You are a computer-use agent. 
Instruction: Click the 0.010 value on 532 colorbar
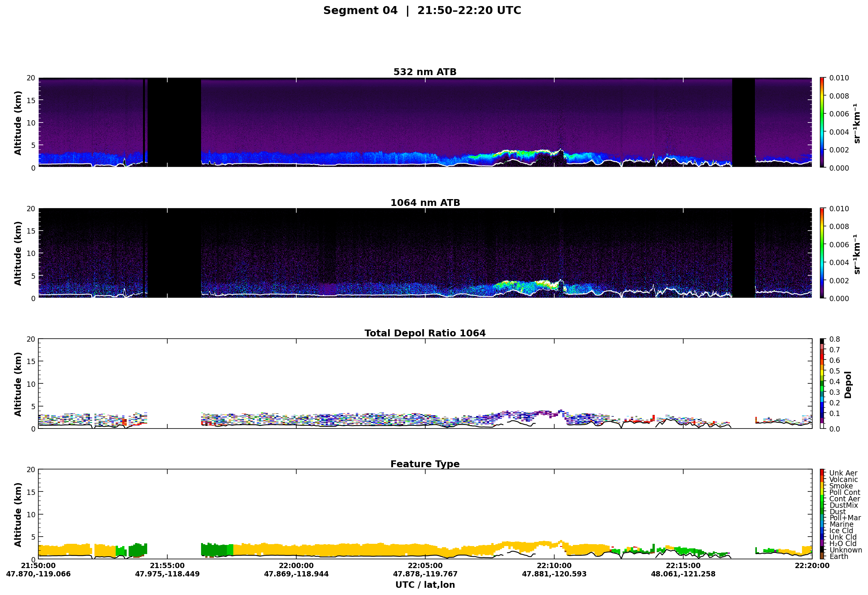[839, 78]
